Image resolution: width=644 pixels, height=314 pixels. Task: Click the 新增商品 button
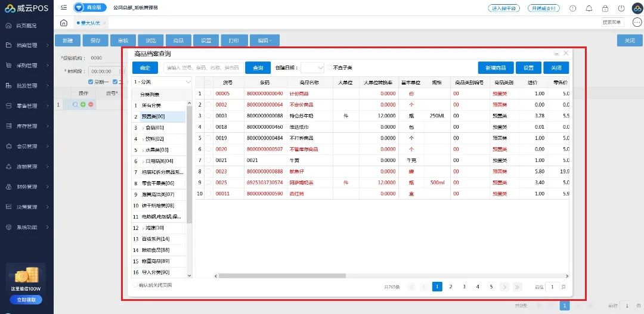(495, 67)
